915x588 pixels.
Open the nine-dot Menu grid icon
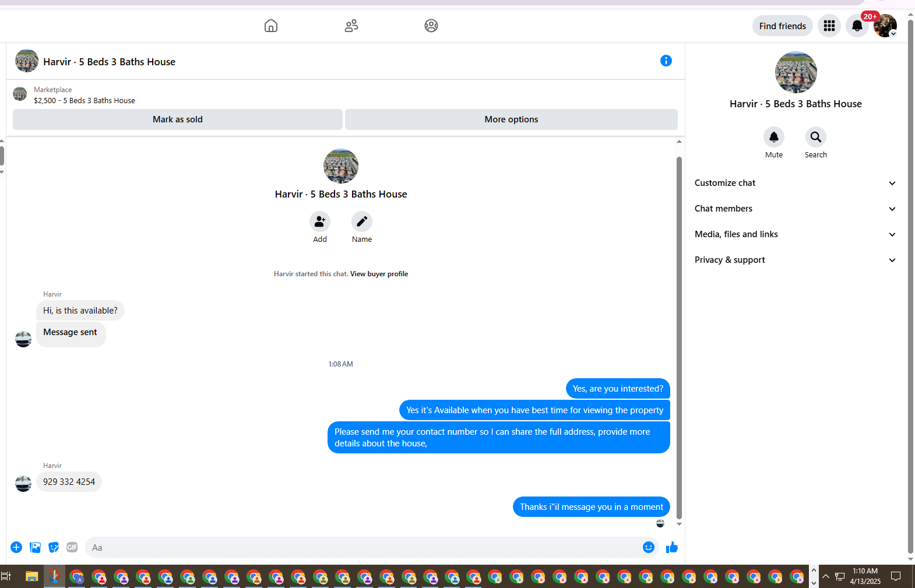click(829, 26)
